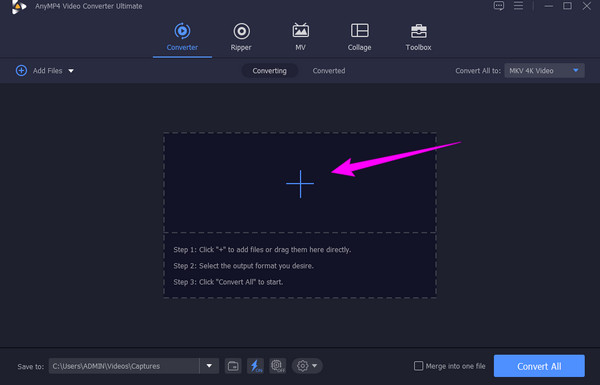
Task: Open the Converter tab
Action: 182,38
